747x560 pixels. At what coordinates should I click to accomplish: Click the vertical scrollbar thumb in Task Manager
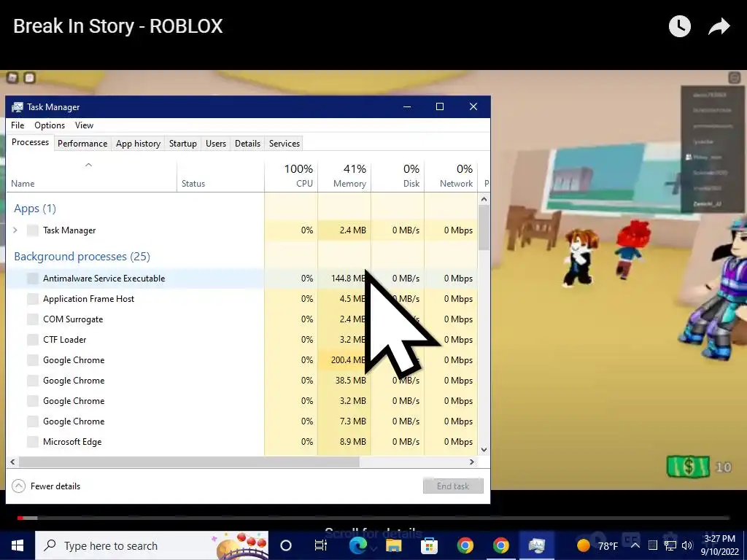click(484, 227)
